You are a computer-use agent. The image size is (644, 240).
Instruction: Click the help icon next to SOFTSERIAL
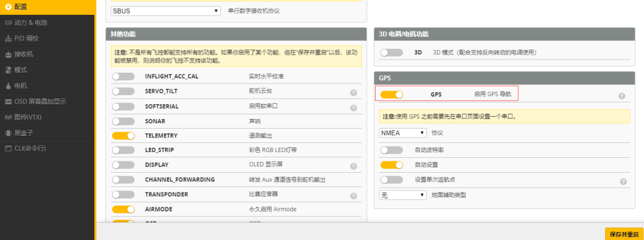tap(354, 108)
